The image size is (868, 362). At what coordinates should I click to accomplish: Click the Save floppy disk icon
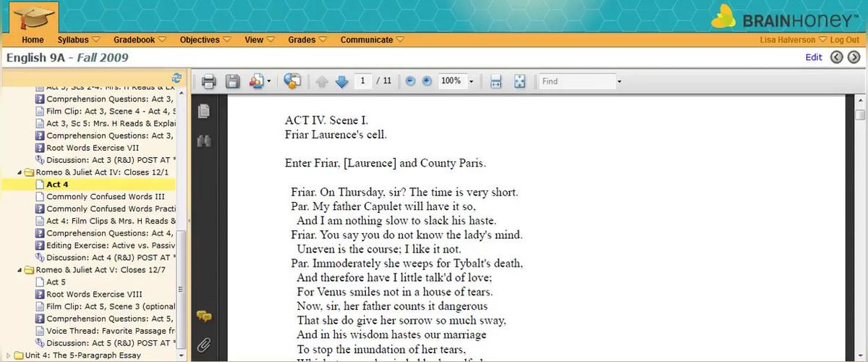pos(232,82)
